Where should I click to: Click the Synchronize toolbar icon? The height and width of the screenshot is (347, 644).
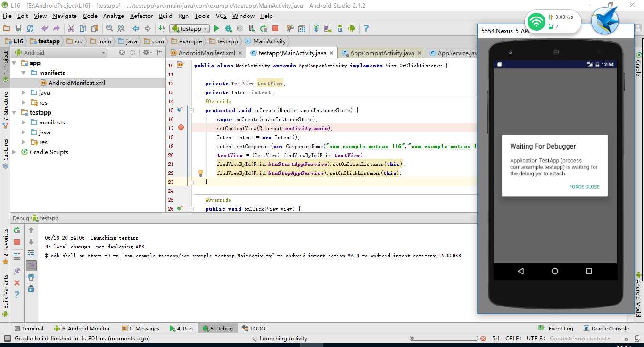[30, 28]
